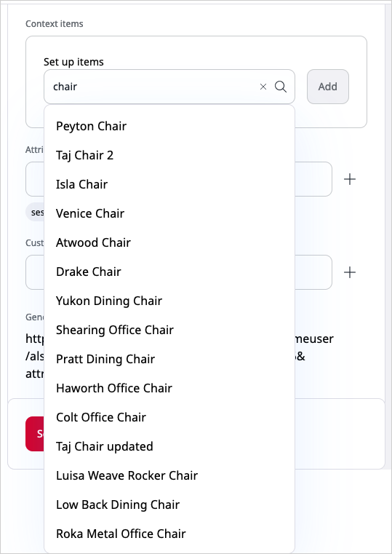Click the red button behind the dropdown
This screenshot has width=392, height=554.
click(x=35, y=434)
